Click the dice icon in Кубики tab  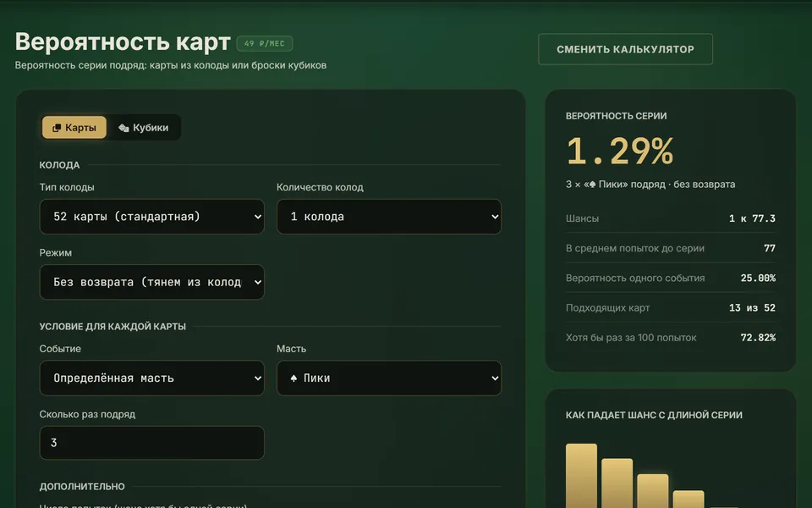123,128
